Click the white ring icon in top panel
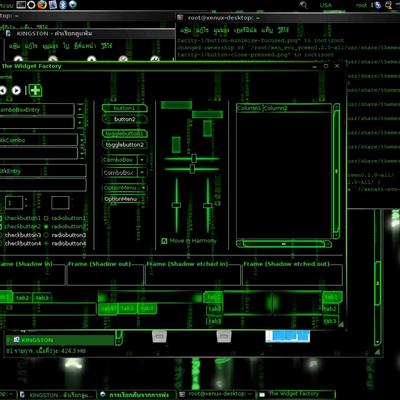Screen dimensions: 400x400 click(31, 5)
